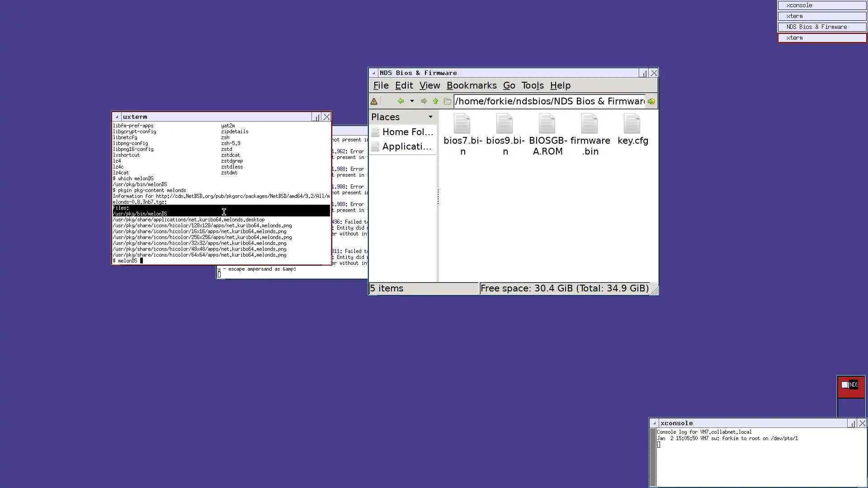Screen dimensions: 868x488
Task: Click the file manager path field
Action: pyautogui.click(x=549, y=101)
